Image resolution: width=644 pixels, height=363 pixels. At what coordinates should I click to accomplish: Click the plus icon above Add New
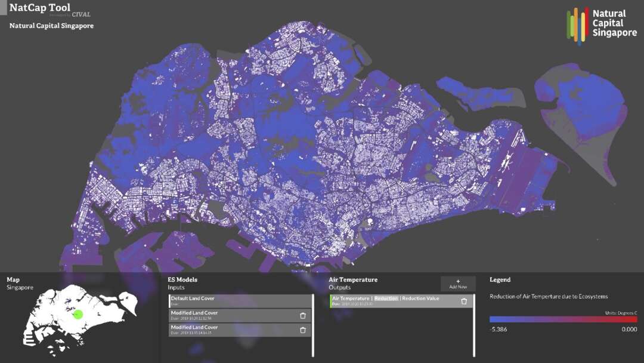point(458,281)
